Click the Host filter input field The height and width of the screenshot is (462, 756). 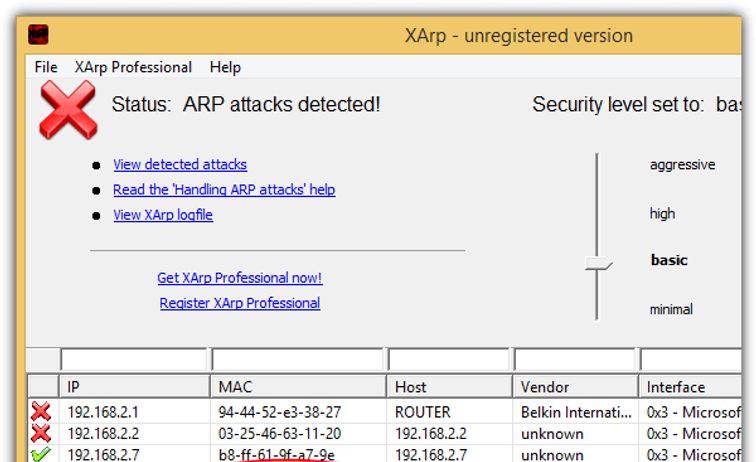pyautogui.click(x=448, y=359)
